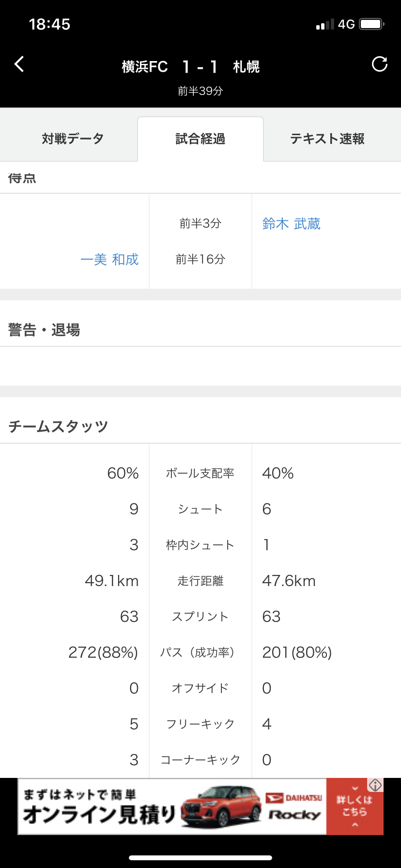Viewport: 401px width, 868px height.
Task: Tap the battery icon in status bar
Action: [372, 24]
